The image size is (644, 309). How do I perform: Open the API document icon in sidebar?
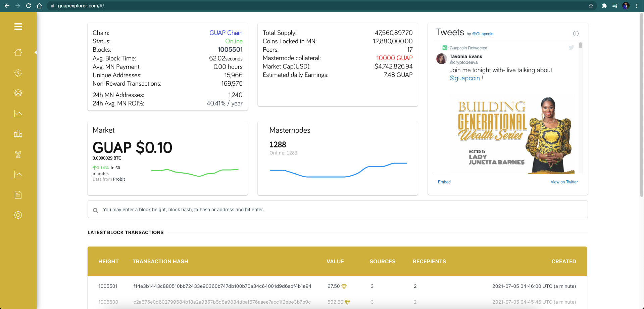tap(18, 195)
